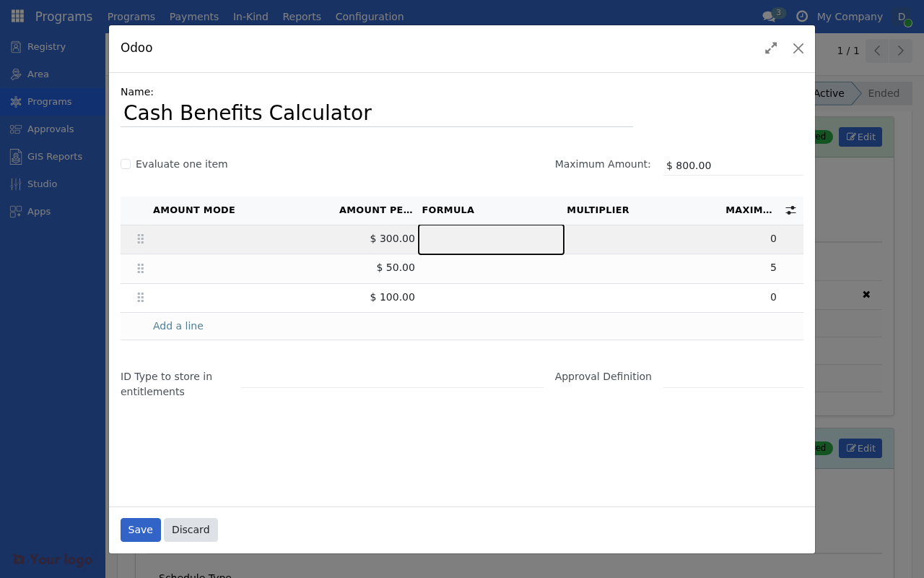Image resolution: width=924 pixels, height=578 pixels.
Task: Clear the field using the × icon
Action: pos(866,295)
